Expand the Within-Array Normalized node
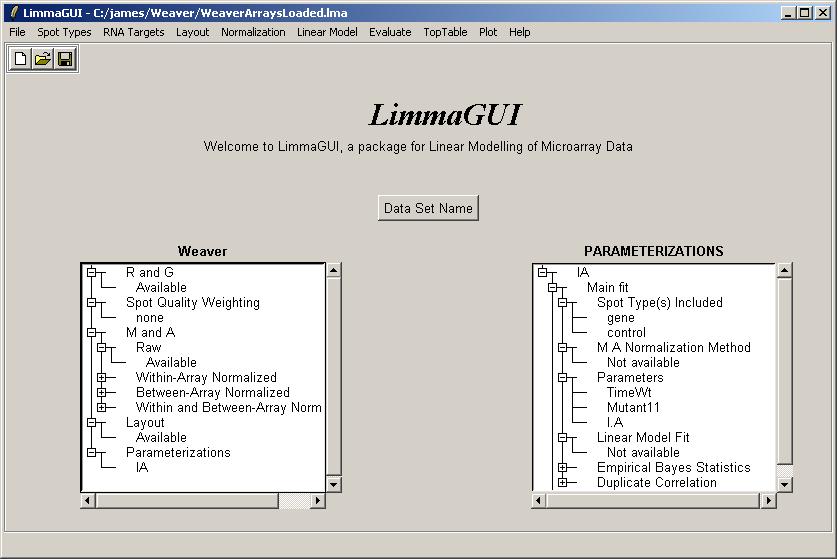The image size is (837, 559). pos(102,378)
